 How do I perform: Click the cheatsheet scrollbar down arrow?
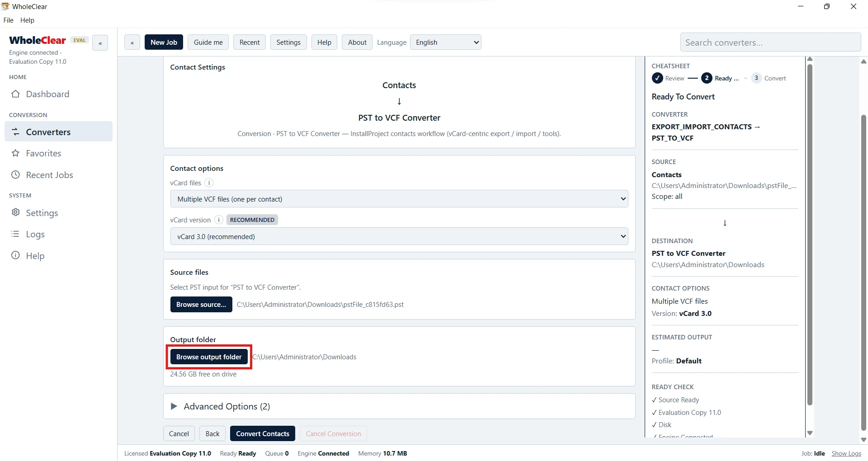[x=810, y=433]
